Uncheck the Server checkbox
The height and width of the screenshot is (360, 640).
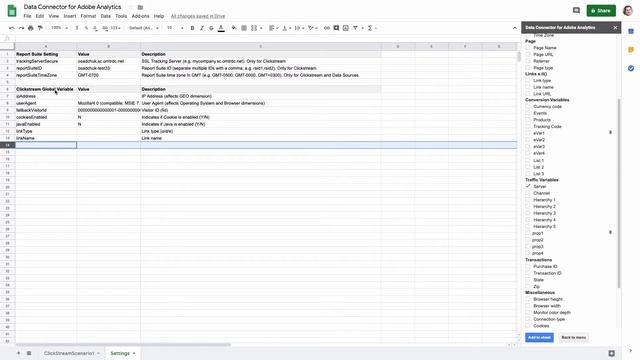(x=528, y=186)
